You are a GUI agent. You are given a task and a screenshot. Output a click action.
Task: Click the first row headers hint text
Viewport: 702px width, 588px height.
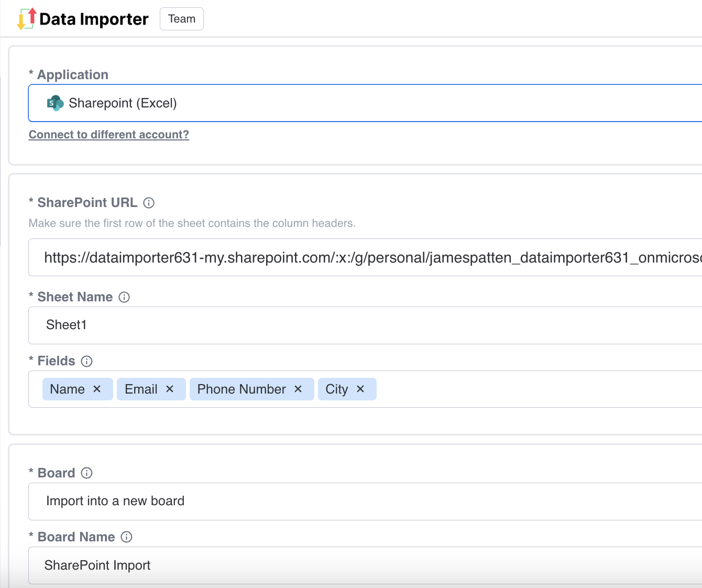pos(192,223)
